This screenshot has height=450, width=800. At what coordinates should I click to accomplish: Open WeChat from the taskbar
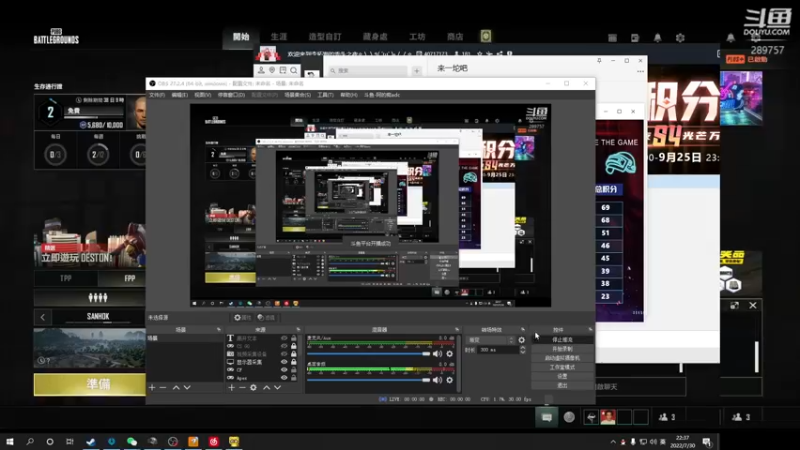(x=132, y=442)
